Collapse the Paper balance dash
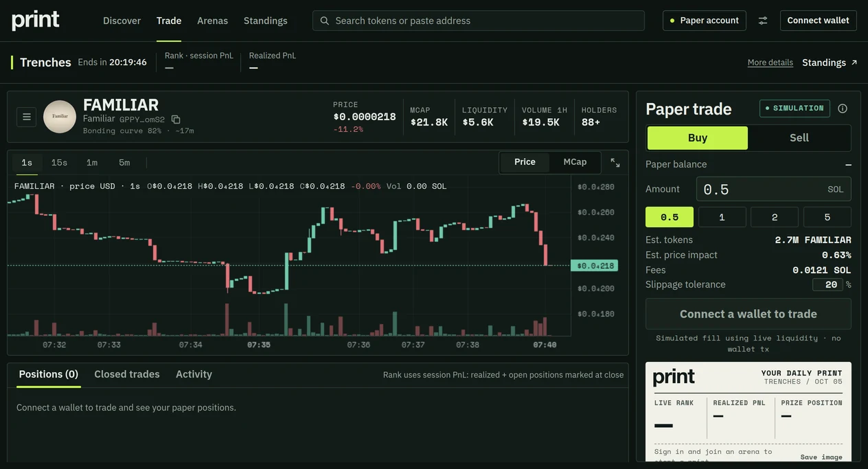 [x=848, y=165]
